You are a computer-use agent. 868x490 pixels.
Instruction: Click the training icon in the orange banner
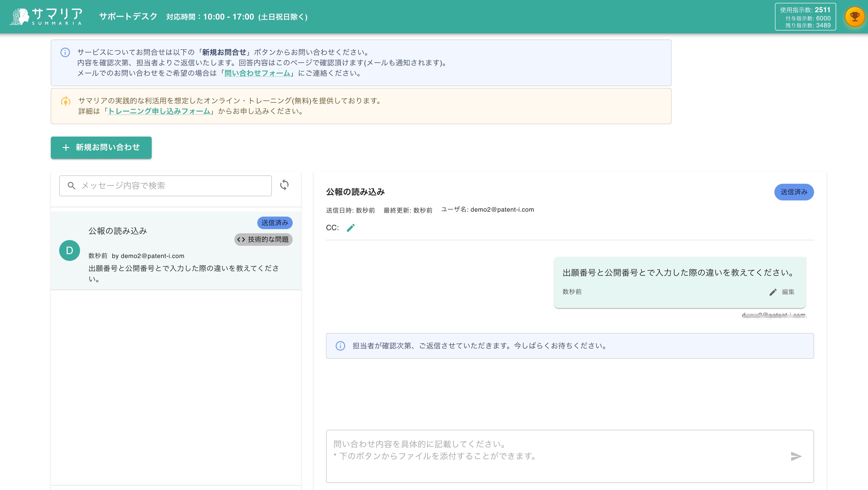(66, 101)
